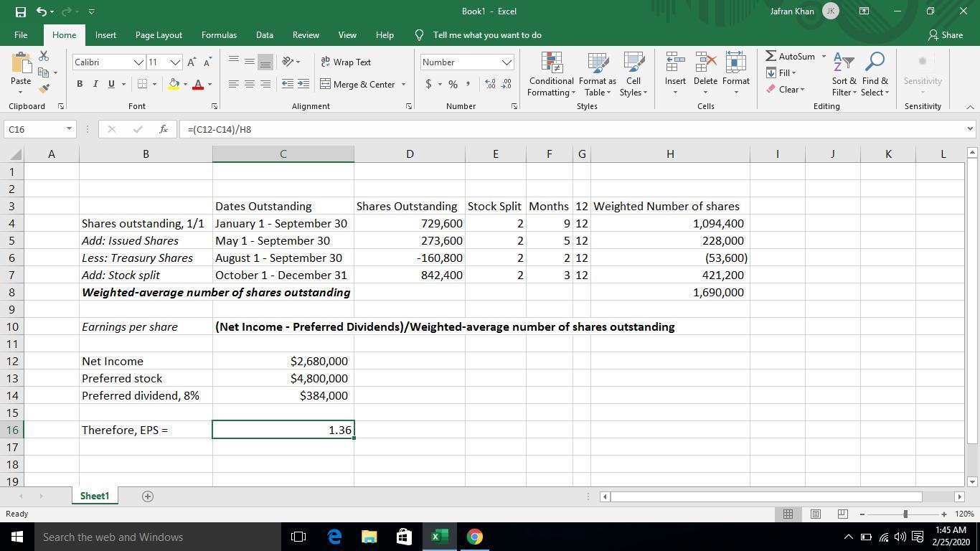The width and height of the screenshot is (980, 551).
Task: Switch to the Page Layout tab
Action: [x=159, y=35]
